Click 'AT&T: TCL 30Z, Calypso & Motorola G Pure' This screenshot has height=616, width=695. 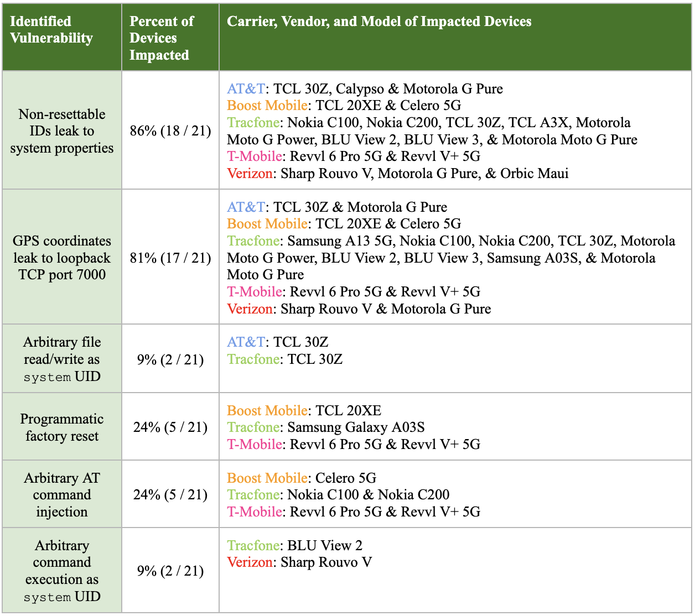coord(365,88)
